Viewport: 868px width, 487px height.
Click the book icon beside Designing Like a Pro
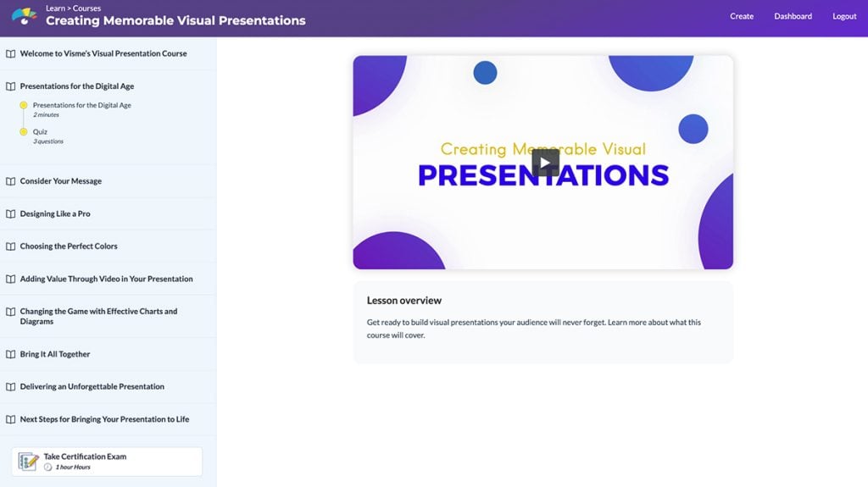coord(10,214)
